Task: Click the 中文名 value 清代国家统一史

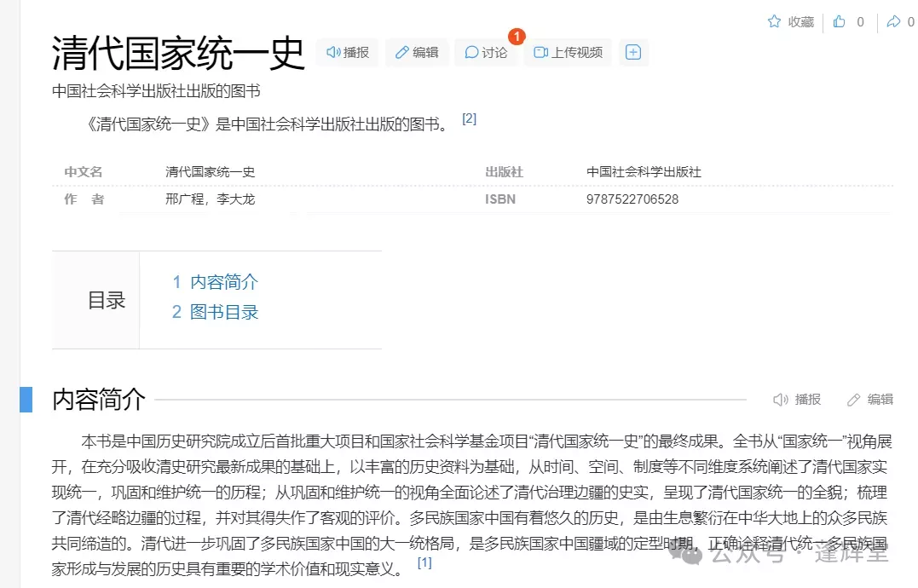Action: (211, 172)
